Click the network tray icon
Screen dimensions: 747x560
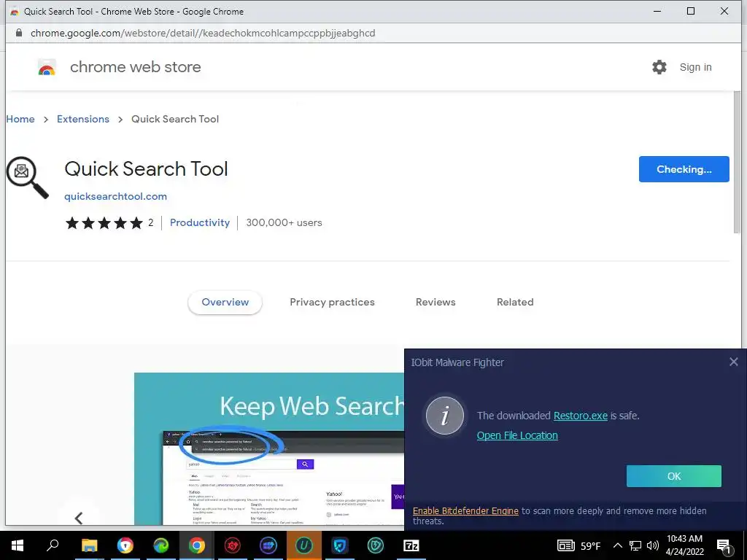[635, 545]
